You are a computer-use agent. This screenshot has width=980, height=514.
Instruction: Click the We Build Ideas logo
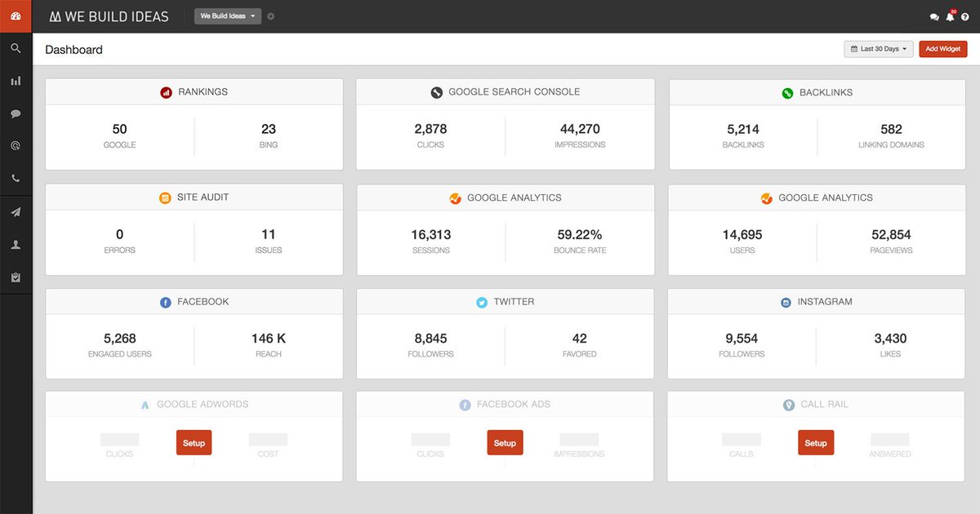[109, 16]
